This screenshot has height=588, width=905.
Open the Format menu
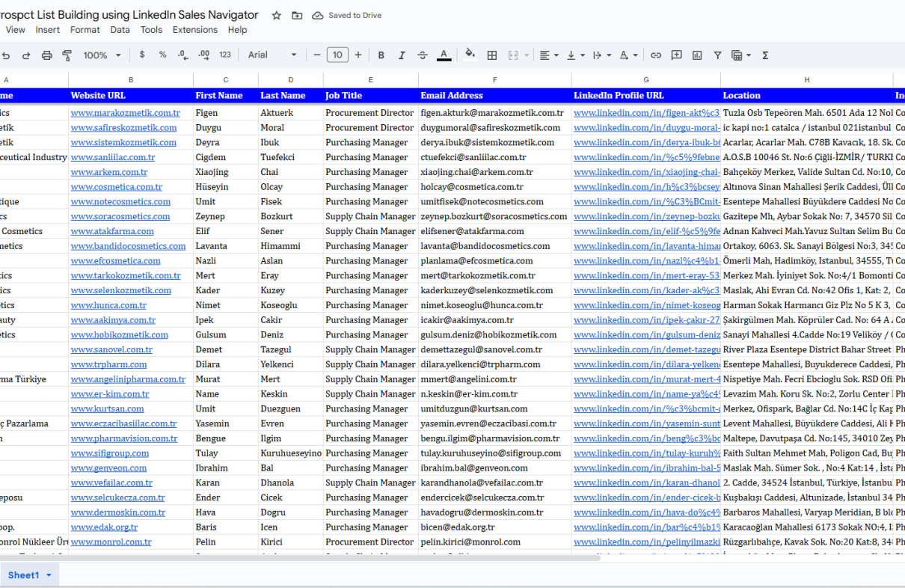click(85, 30)
